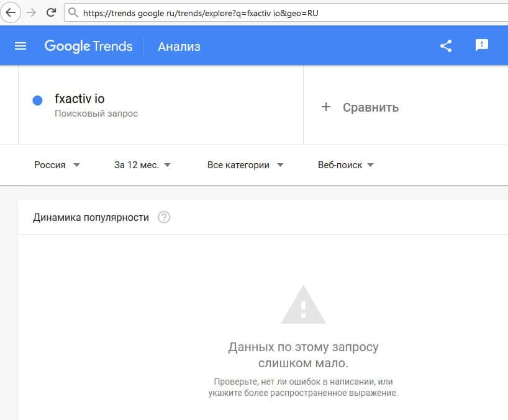
Task: Focus the URL address field
Action: pos(279,12)
